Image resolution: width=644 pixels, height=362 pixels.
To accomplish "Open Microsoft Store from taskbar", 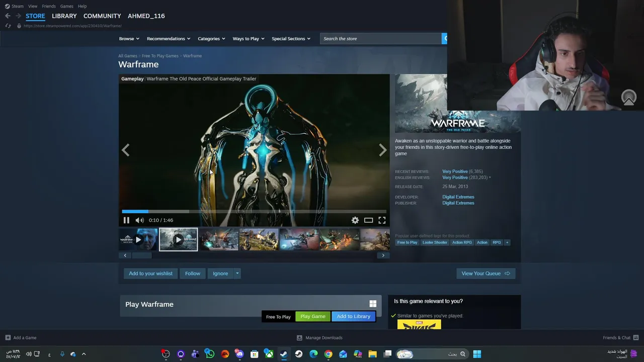I will pyautogui.click(x=254, y=354).
